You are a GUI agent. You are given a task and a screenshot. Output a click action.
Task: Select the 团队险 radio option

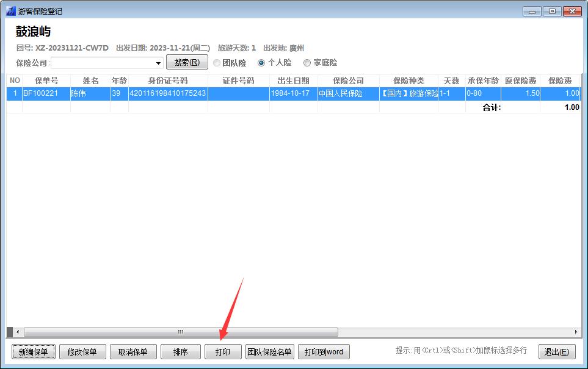(x=217, y=63)
